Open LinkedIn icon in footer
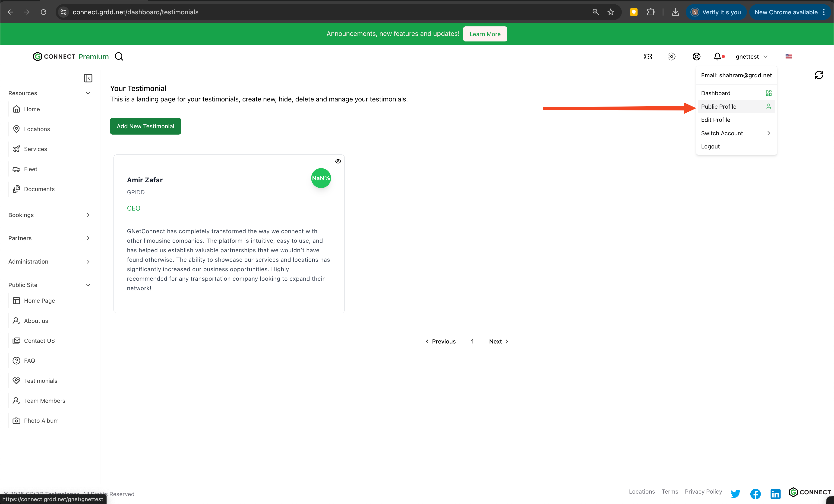 point(775,494)
